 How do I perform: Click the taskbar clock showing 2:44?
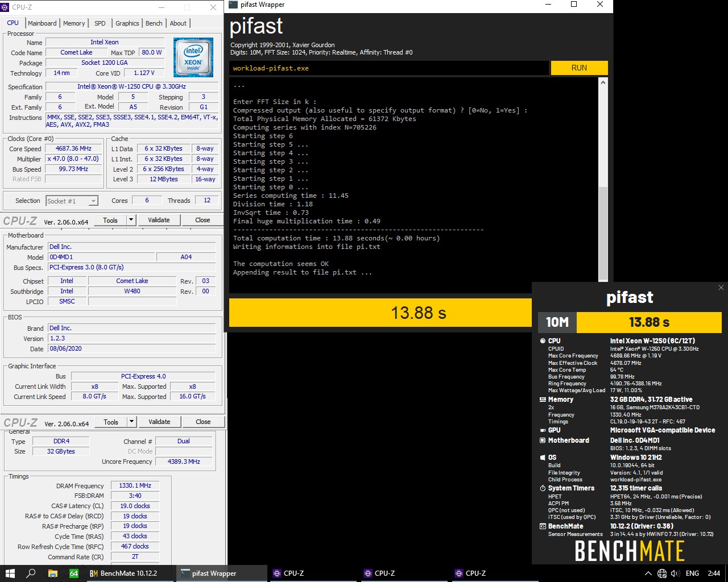point(714,573)
